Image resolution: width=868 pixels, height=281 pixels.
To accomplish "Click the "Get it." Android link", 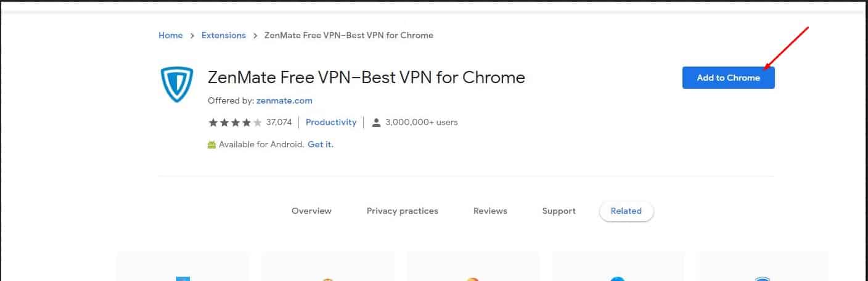I will point(320,145).
